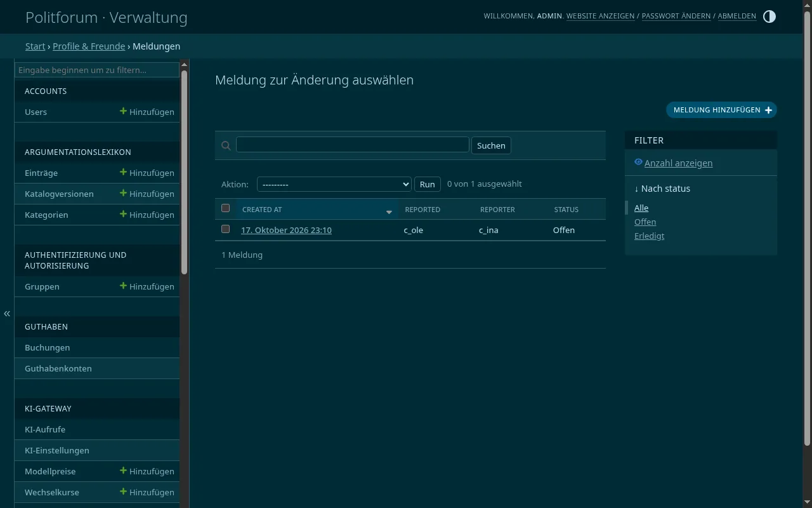
Task: Click the plus icon beside Einträge
Action: coord(123,172)
